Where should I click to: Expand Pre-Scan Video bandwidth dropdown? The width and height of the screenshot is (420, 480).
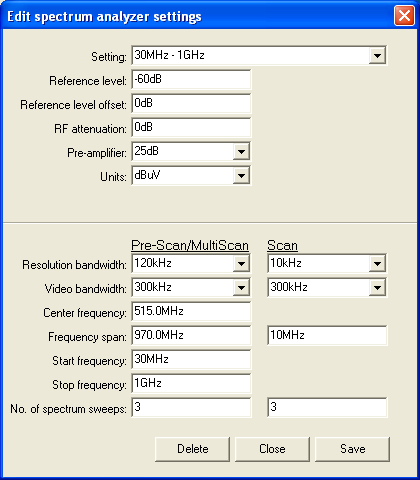coord(241,288)
